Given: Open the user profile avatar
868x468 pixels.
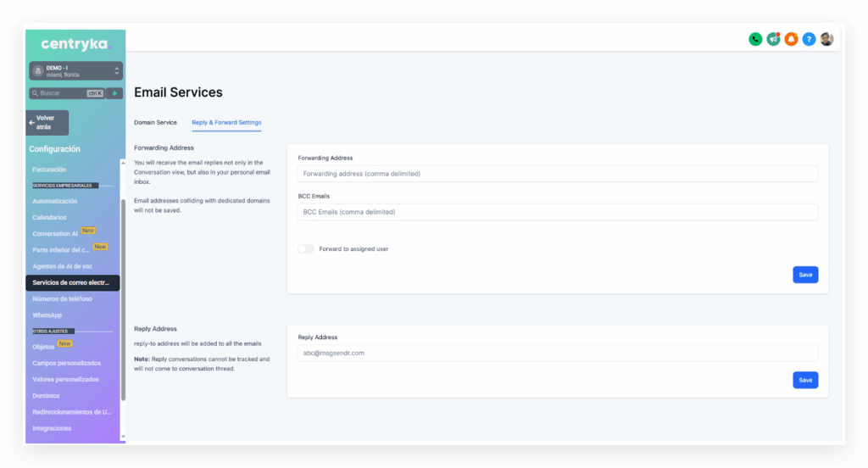Looking at the screenshot, I should [826, 39].
